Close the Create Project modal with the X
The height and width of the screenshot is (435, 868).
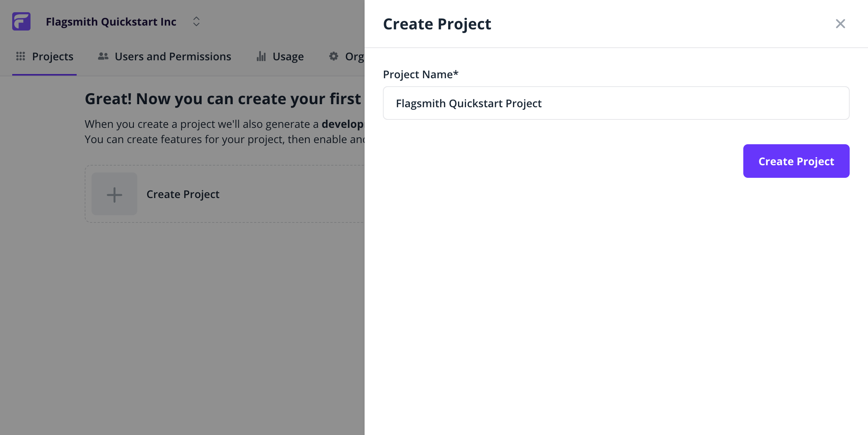point(840,24)
